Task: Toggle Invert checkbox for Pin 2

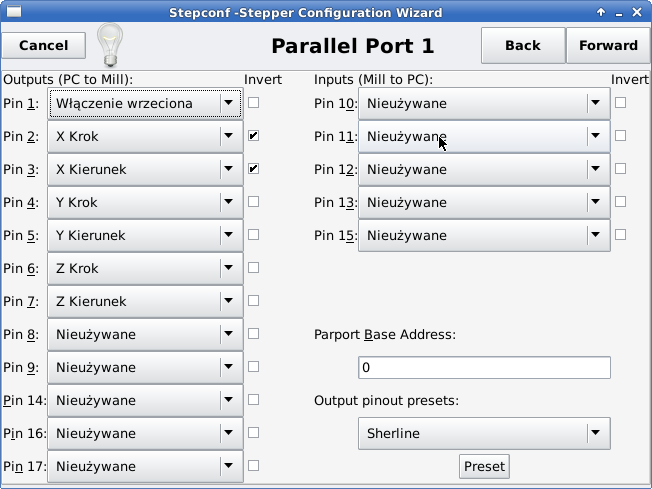Action: [x=253, y=136]
